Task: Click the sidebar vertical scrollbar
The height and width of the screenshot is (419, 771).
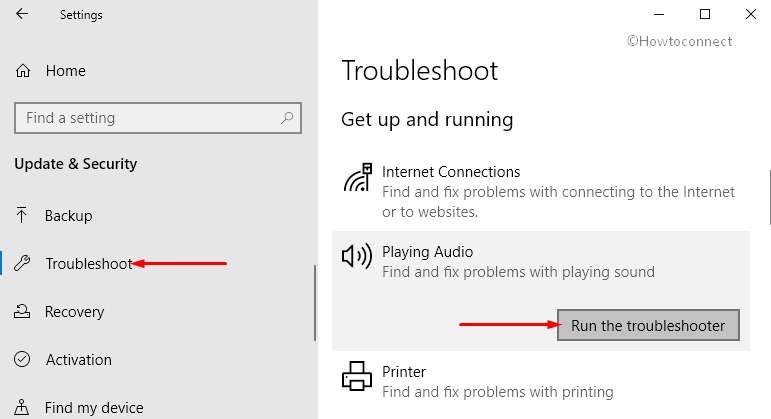Action: pyautogui.click(x=315, y=302)
